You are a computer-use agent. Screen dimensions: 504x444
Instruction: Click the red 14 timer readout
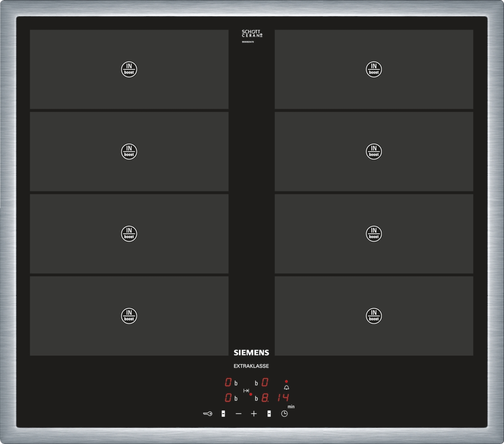coord(283,397)
